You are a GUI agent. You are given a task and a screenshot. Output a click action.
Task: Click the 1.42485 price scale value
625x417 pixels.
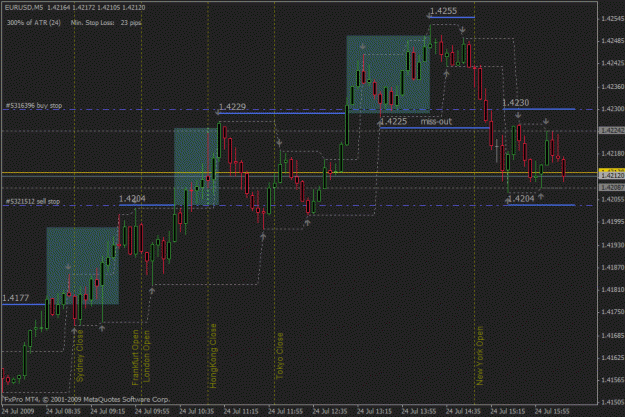tap(612, 41)
